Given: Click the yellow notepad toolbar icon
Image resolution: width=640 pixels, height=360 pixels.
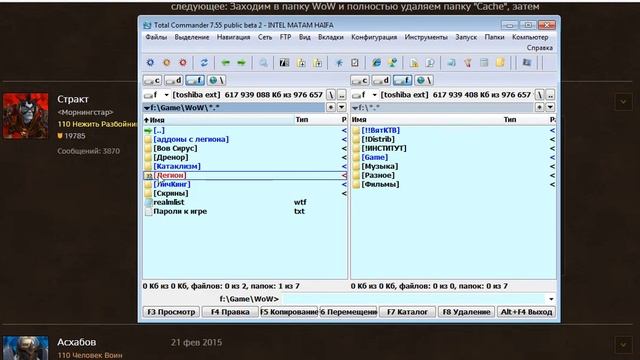Looking at the screenshot, I should point(500,62).
